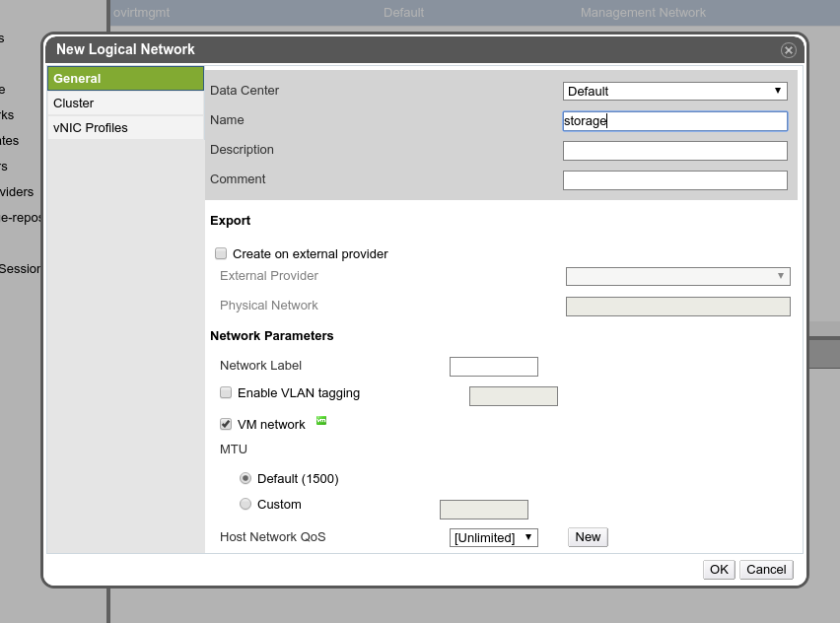Click New next to Host Network QoS
Image resolution: width=840 pixels, height=623 pixels.
[x=588, y=536]
